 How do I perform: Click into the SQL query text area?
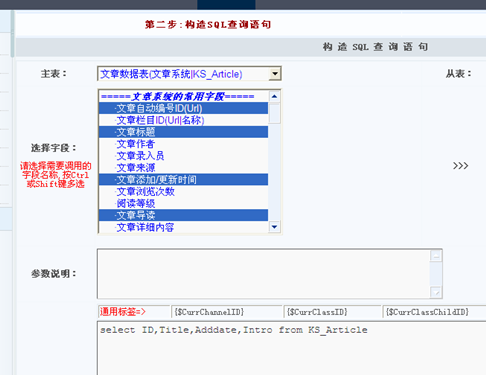point(292,348)
